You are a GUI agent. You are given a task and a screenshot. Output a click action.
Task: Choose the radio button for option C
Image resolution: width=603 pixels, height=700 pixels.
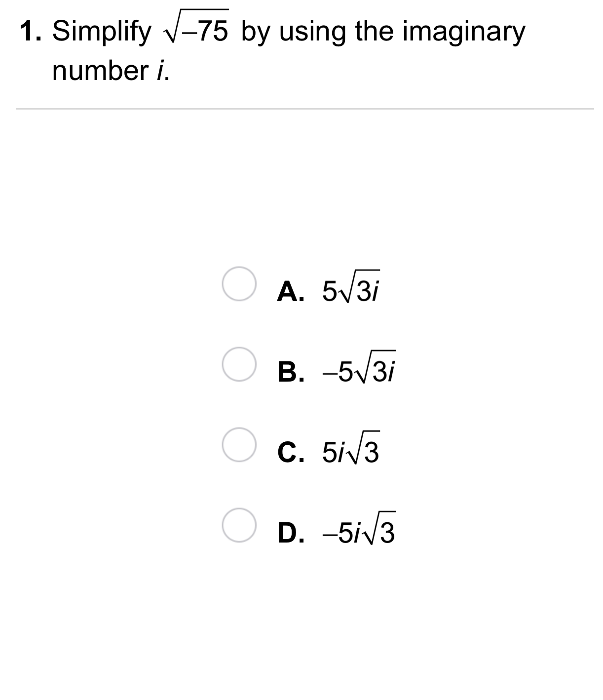click(239, 444)
